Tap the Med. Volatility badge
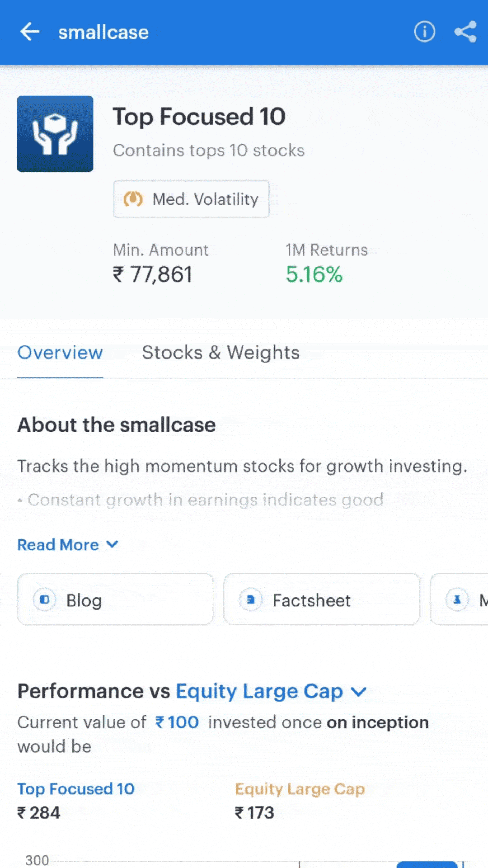Screen dimensions: 488x868 click(x=191, y=199)
